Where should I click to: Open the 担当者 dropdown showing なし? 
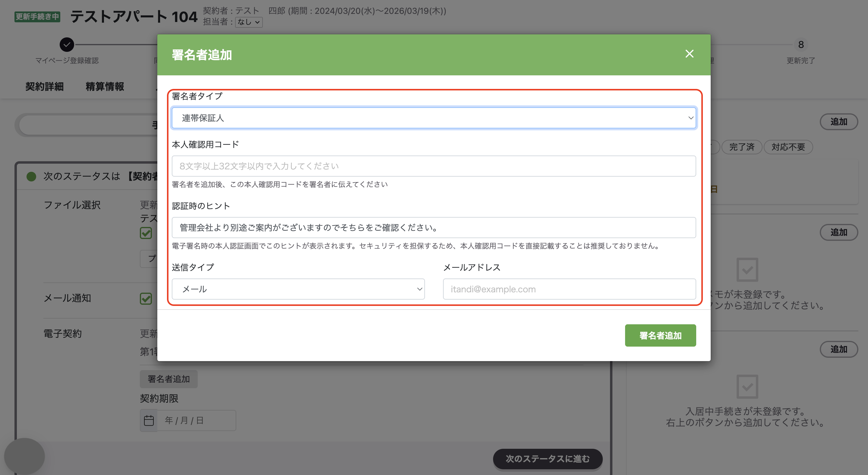[x=249, y=22]
